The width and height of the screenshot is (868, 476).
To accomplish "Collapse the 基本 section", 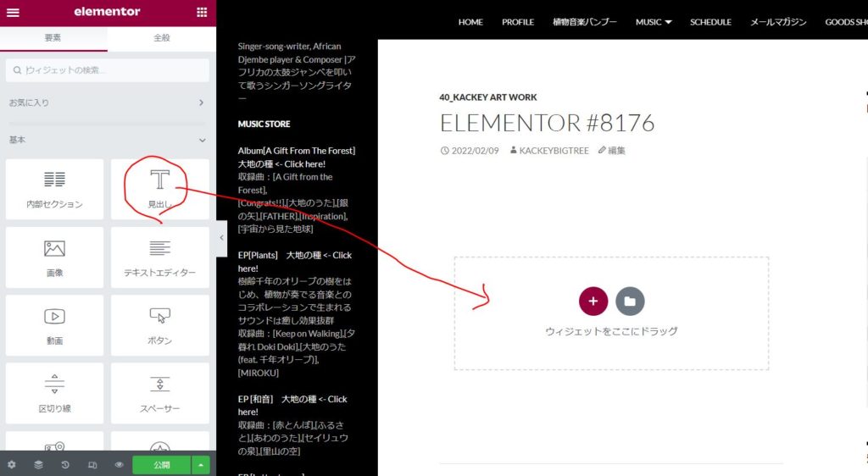I will point(108,140).
